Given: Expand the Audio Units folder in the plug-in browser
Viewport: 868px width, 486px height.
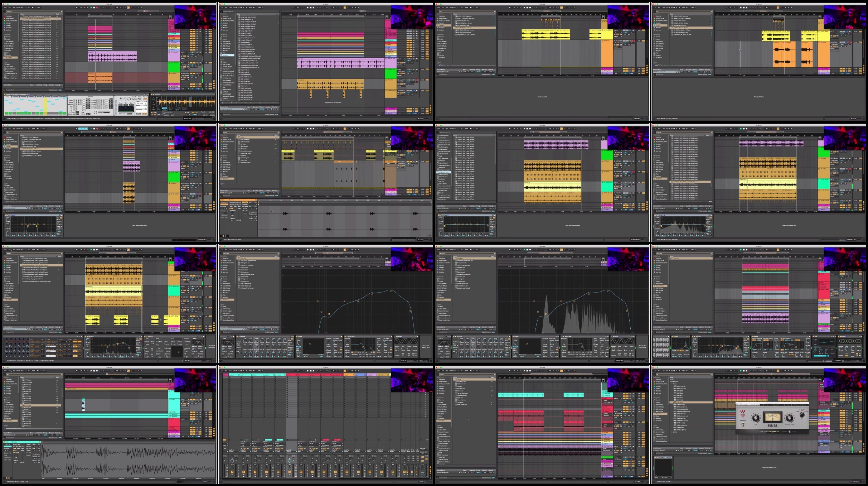Looking at the screenshot, I should coord(670,382).
